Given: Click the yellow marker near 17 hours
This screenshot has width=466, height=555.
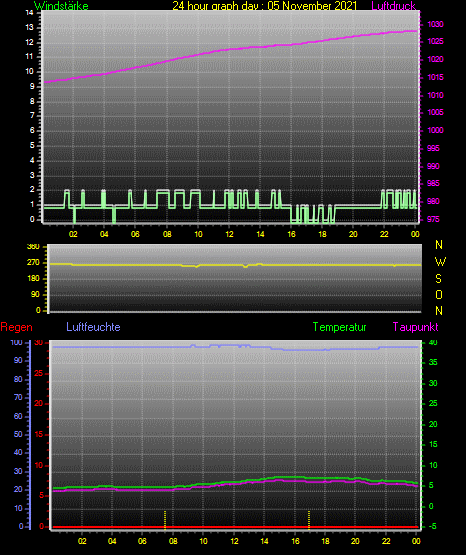Looking at the screenshot, I should pyautogui.click(x=309, y=520).
